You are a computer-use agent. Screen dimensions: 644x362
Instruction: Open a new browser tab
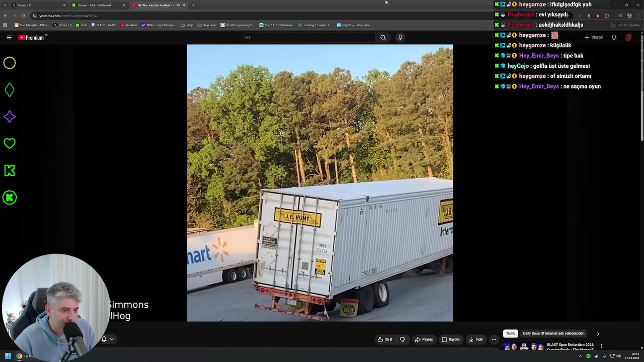pos(193,5)
